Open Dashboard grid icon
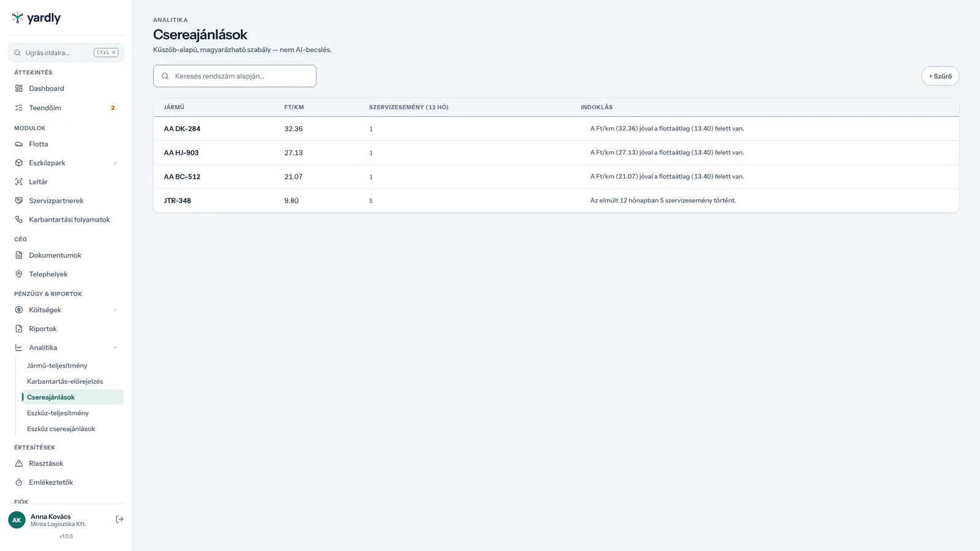This screenshot has width=980, height=551. pyautogui.click(x=19, y=88)
